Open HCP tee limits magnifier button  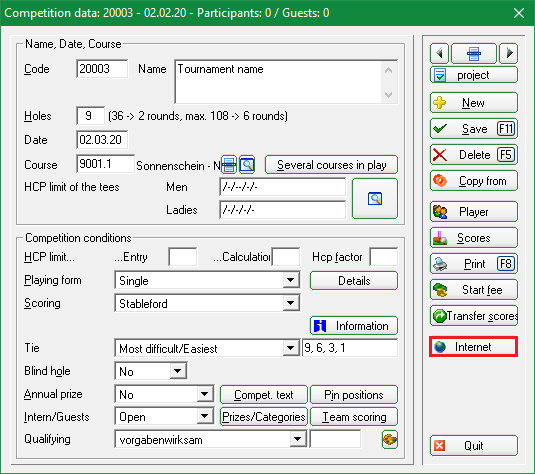point(375,198)
